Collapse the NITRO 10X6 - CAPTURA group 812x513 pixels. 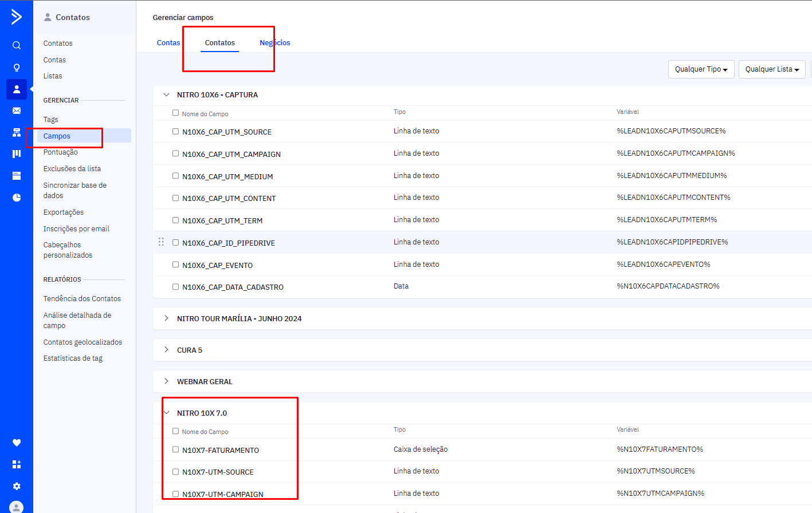(166, 95)
